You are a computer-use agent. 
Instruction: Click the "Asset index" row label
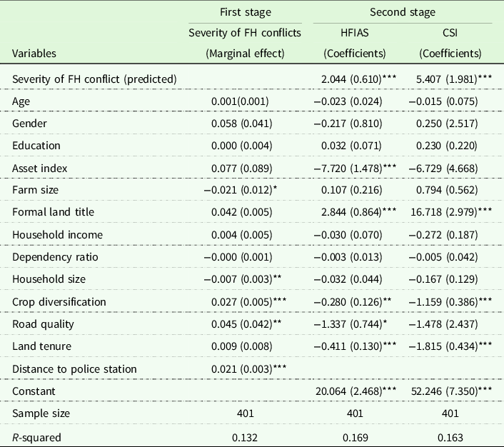click(37, 168)
